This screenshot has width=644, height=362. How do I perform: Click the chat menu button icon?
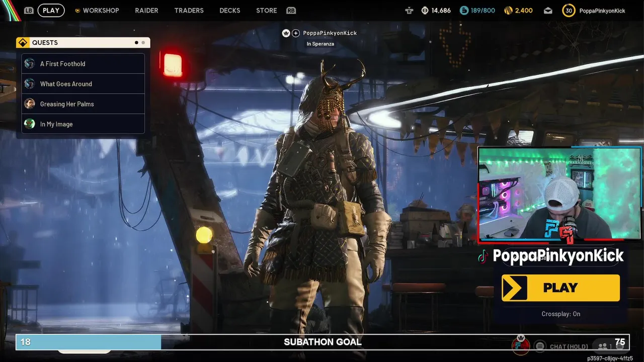pyautogui.click(x=540, y=346)
